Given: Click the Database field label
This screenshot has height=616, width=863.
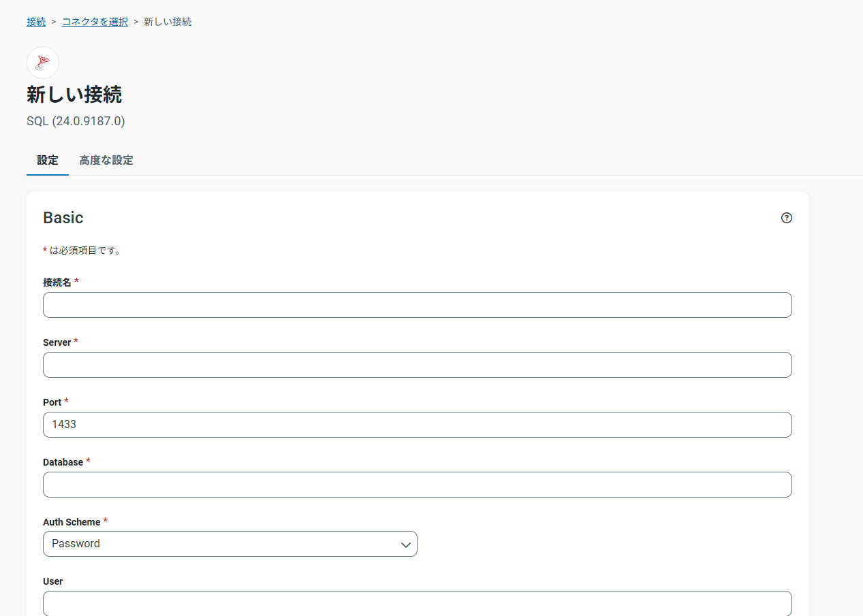Looking at the screenshot, I should coord(63,462).
